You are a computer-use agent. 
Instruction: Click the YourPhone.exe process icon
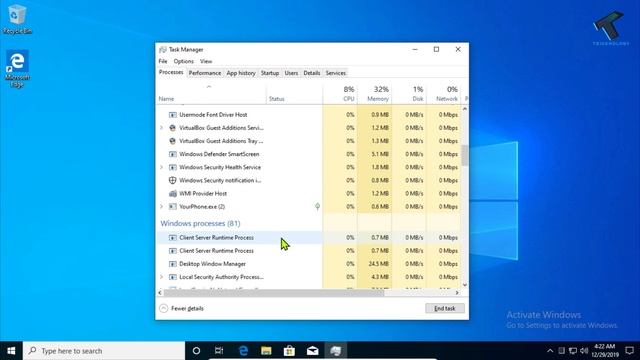click(173, 207)
